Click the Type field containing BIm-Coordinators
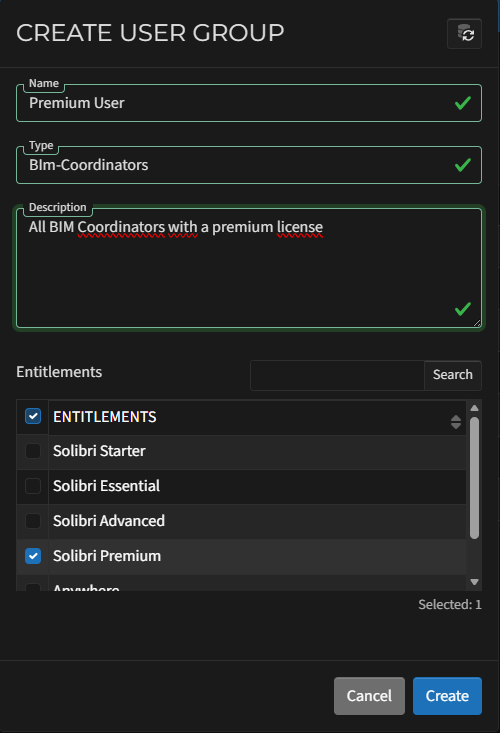The height and width of the screenshot is (733, 500). (x=249, y=165)
